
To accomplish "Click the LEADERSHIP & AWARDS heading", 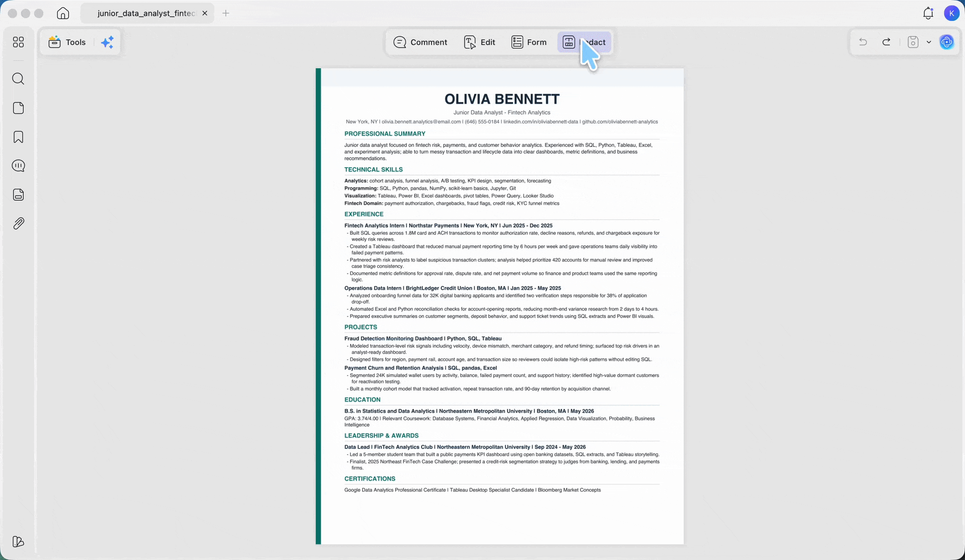I will point(381,436).
